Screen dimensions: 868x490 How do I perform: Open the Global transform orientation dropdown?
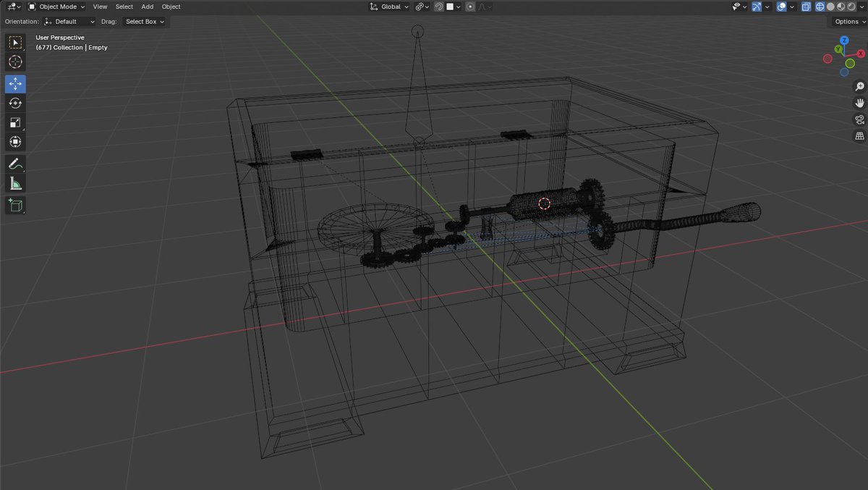click(x=389, y=7)
